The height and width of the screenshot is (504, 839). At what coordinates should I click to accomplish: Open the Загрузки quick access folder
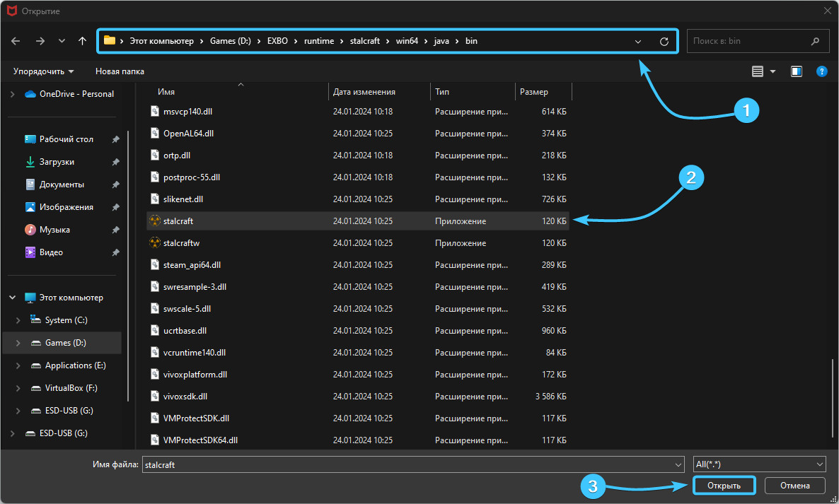57,162
